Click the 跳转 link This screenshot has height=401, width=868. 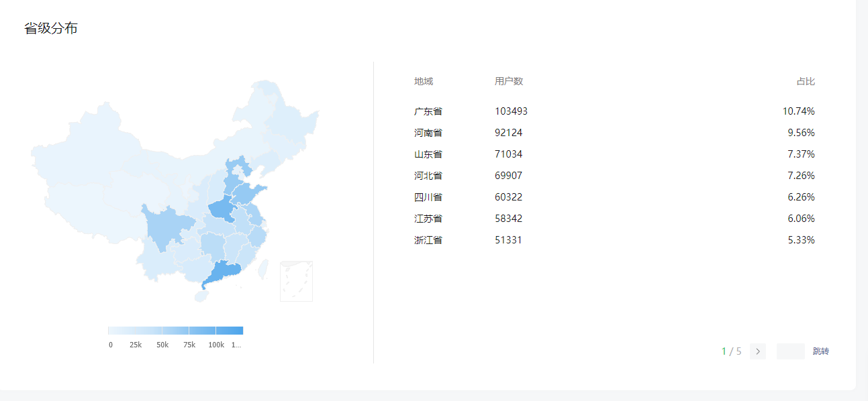click(820, 351)
